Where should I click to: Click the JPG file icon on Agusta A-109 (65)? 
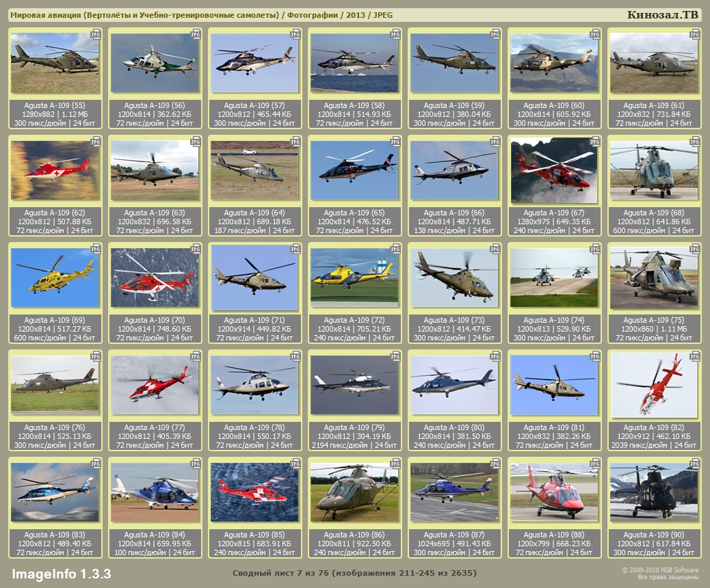395,141
